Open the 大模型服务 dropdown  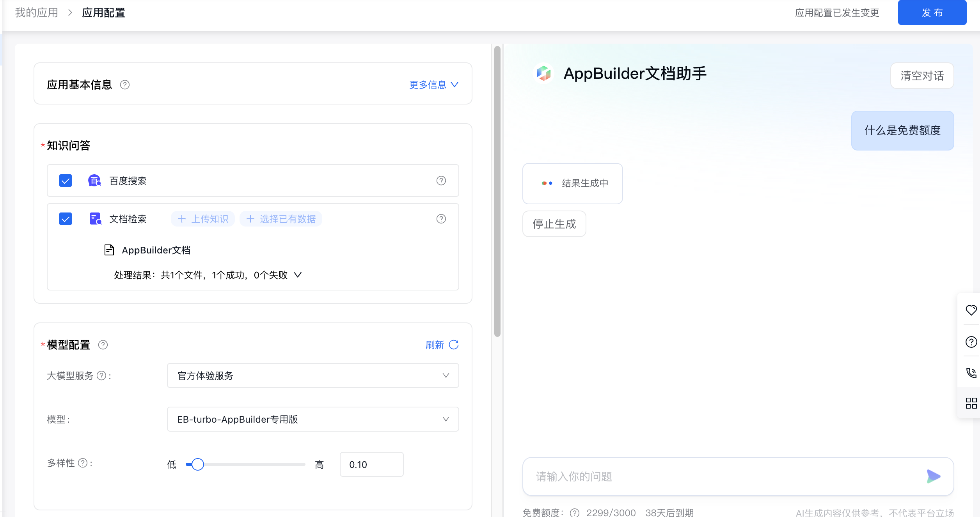click(312, 375)
